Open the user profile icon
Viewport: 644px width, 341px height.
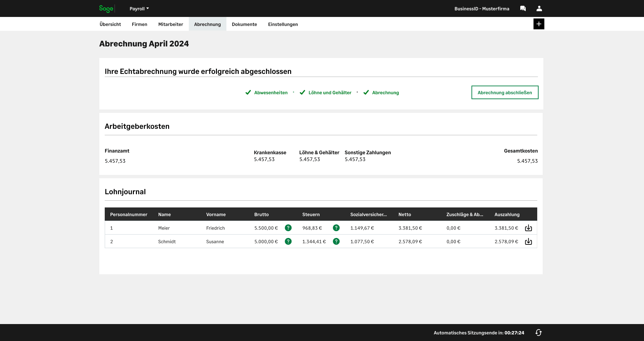click(x=539, y=8)
